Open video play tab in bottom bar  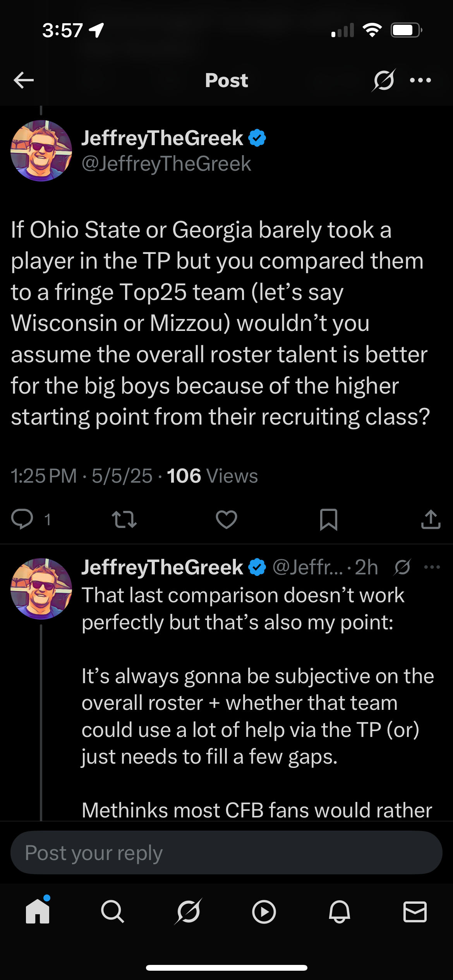[x=264, y=911]
